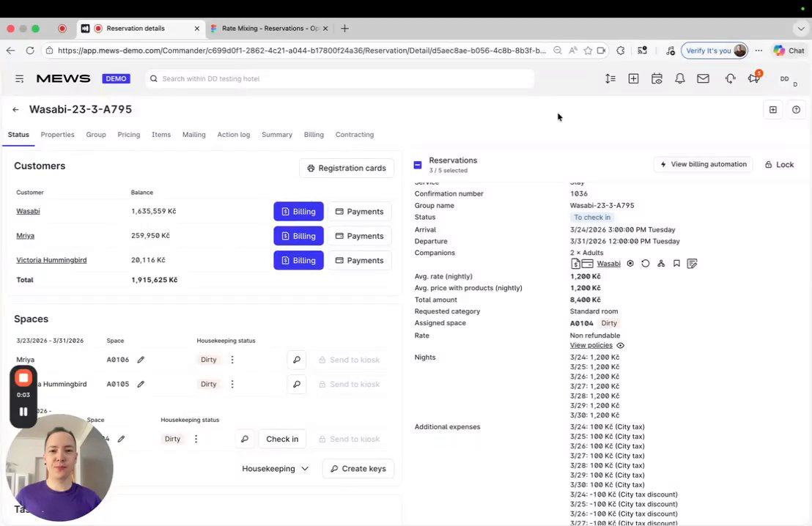The image size is (812, 526).
Task: Click Registration cards button
Action: (x=347, y=168)
